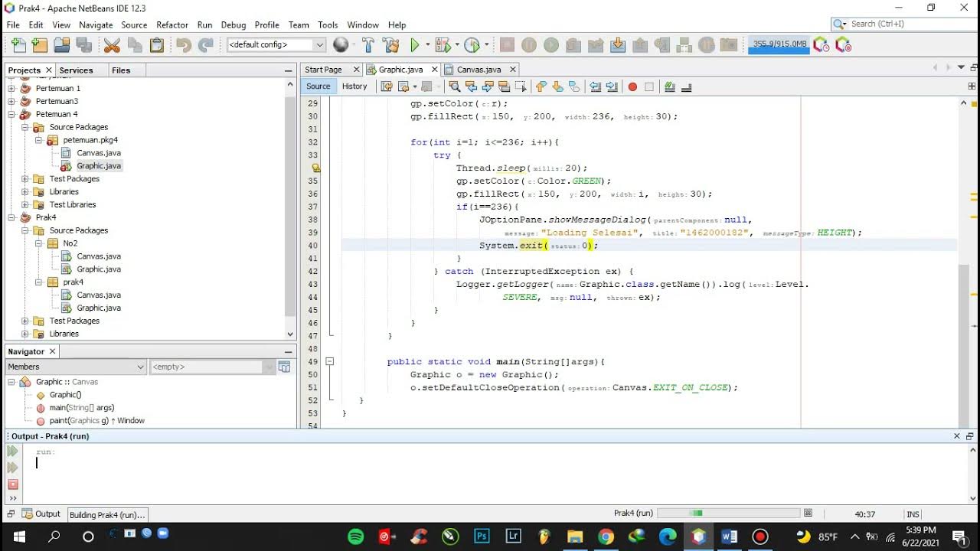Viewport: 980px width, 551px height.
Task: Open the Debug menu
Action: tap(234, 24)
